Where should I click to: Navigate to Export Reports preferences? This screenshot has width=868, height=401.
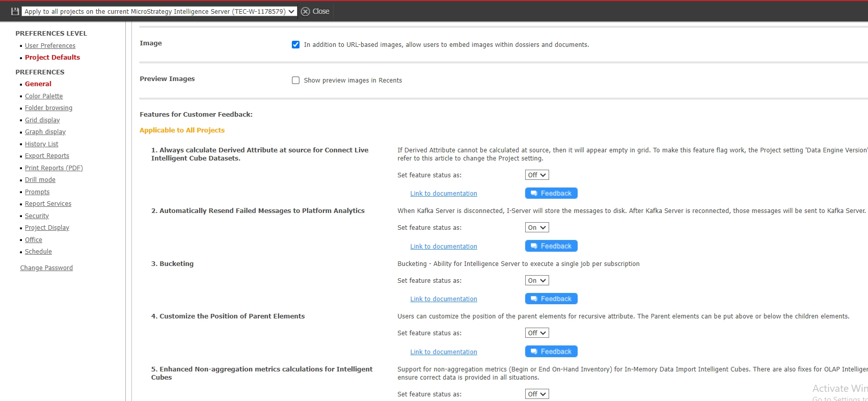point(47,156)
